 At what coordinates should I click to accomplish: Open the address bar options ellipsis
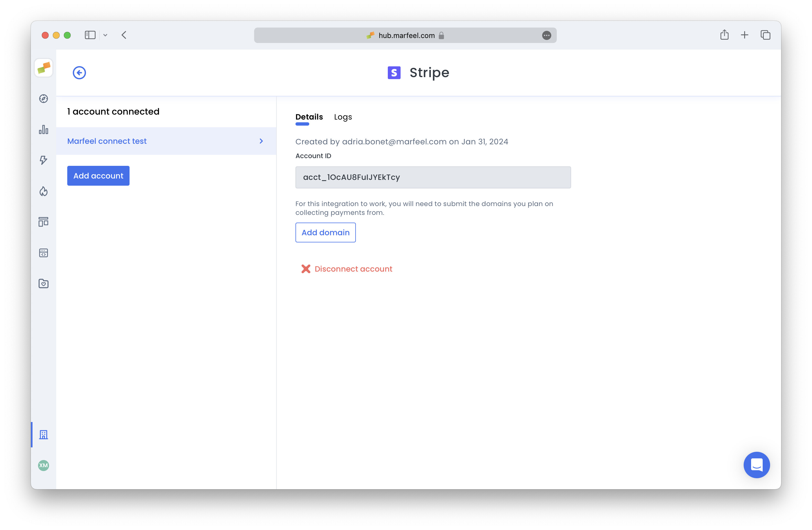pyautogui.click(x=547, y=36)
